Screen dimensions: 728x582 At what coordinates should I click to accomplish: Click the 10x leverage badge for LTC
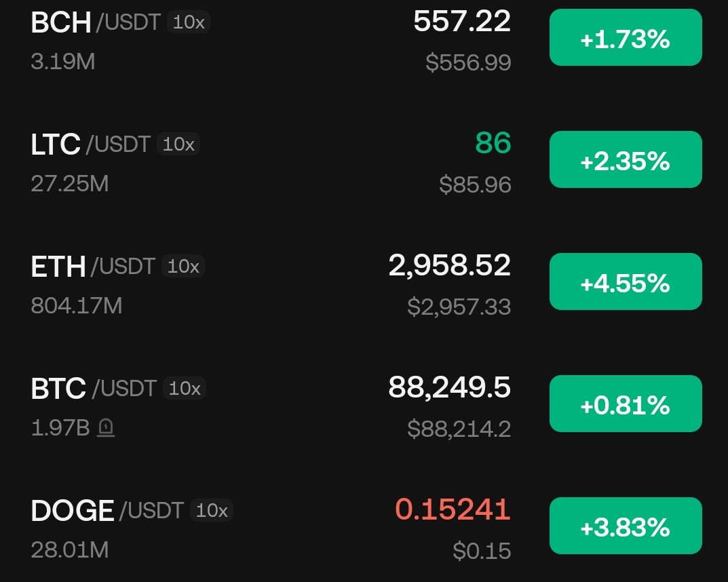(178, 144)
